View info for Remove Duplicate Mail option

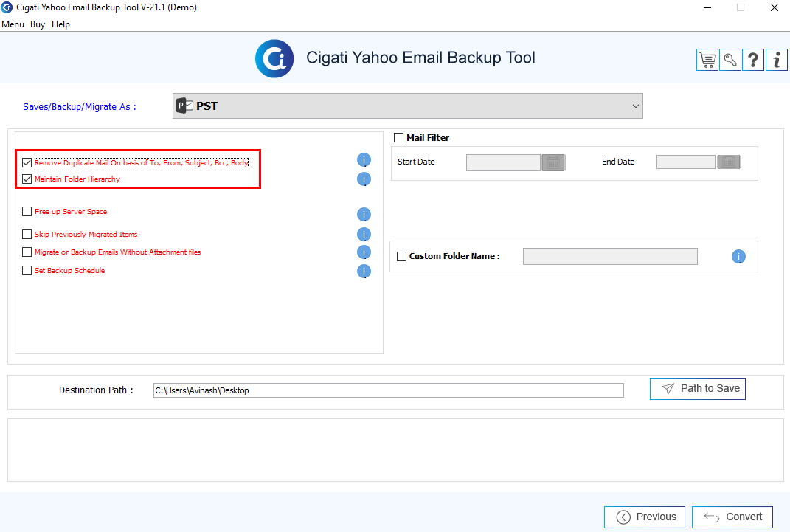pos(364,160)
